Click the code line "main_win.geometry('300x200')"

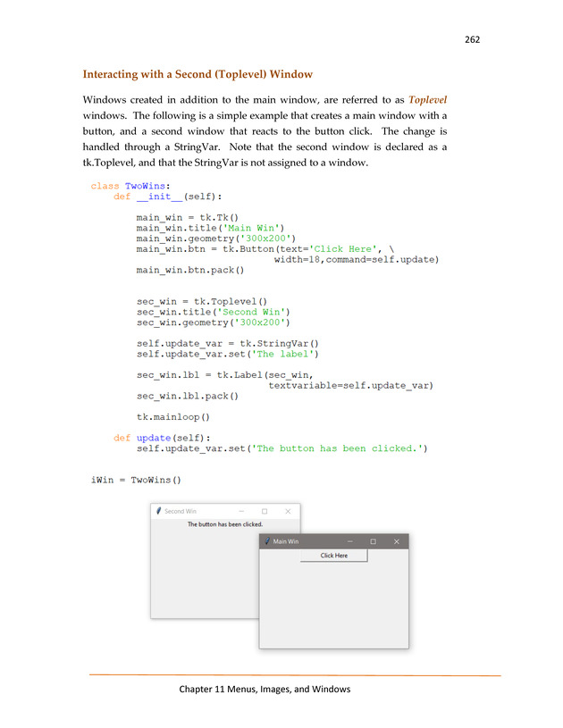click(216, 238)
